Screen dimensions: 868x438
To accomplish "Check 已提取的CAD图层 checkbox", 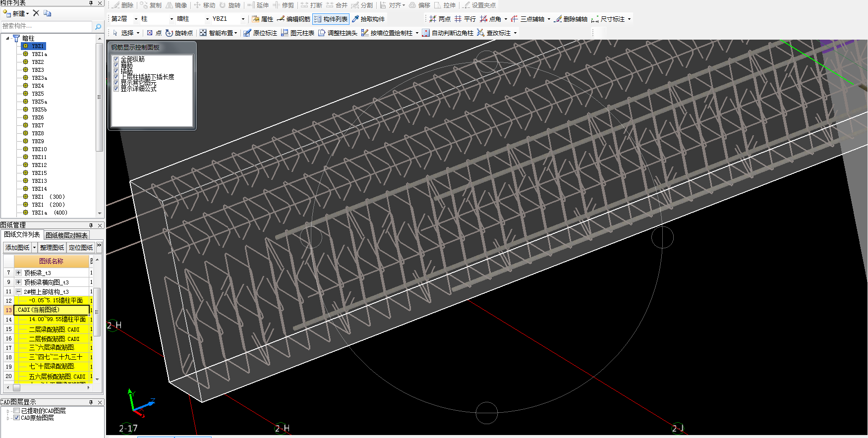I will (16, 411).
